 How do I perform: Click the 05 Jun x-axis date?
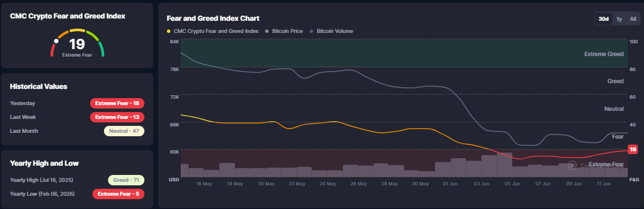(513, 184)
